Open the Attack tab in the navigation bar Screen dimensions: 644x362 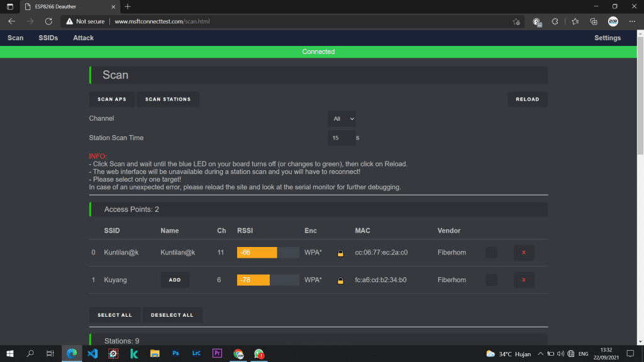click(83, 38)
